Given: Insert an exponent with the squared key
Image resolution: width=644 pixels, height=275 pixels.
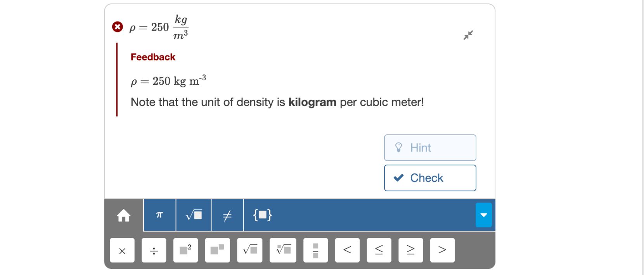Looking at the screenshot, I should point(186,250).
